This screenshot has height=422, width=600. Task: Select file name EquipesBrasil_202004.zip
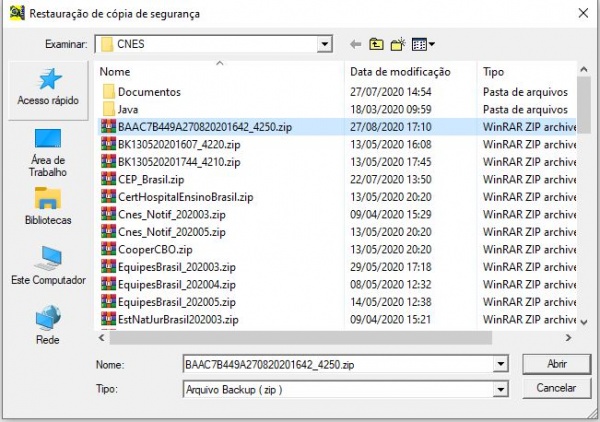point(177,285)
